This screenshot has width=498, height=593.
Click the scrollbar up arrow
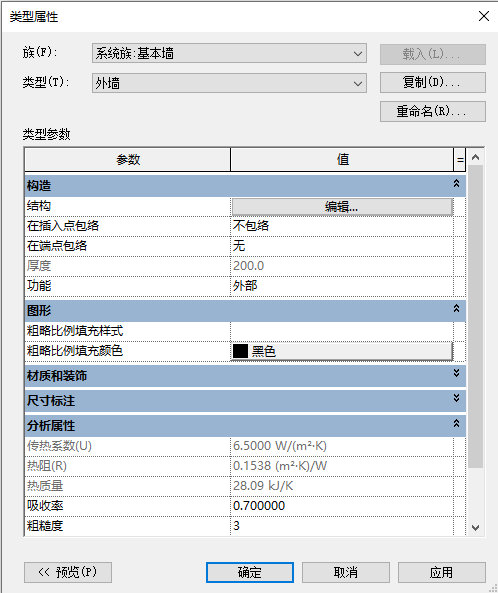tap(475, 157)
